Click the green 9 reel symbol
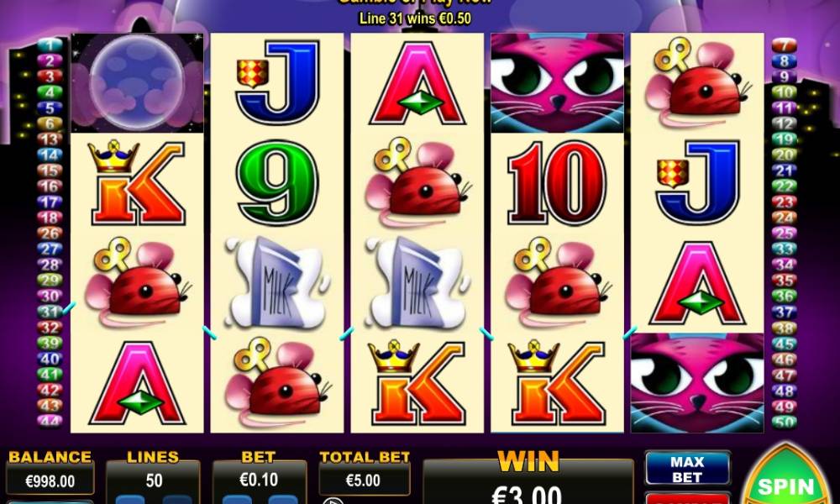Viewport: 840px width, 504px height. 277,182
